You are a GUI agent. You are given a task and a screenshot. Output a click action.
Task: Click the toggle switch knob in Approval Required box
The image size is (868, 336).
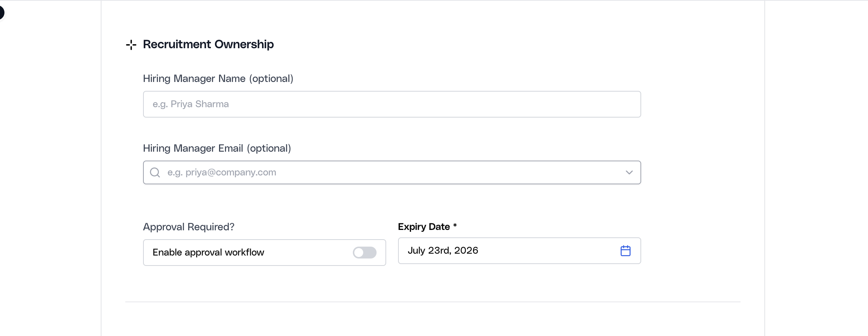coord(360,253)
